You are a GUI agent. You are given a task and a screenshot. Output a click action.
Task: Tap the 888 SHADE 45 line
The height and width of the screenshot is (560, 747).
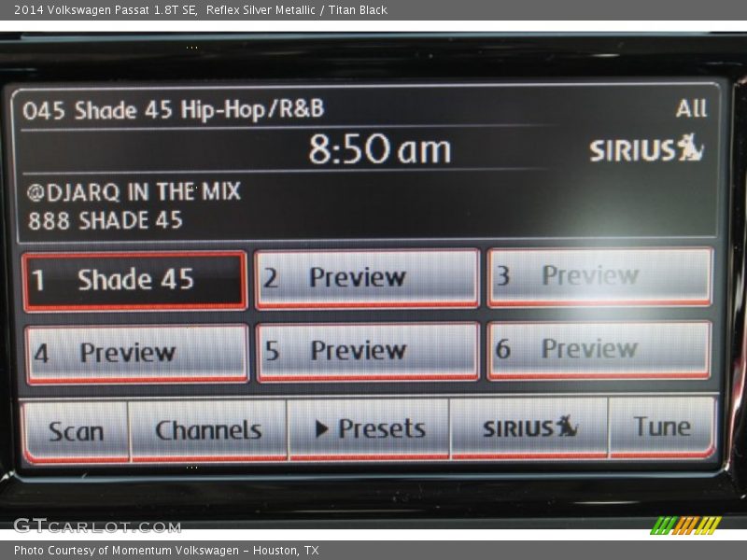105,221
